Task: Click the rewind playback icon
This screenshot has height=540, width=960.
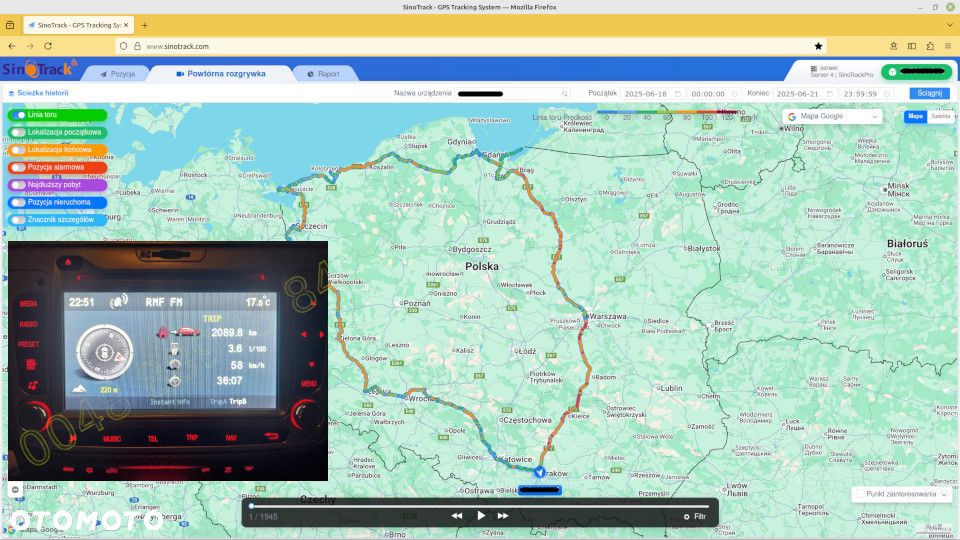Action: coord(457,516)
